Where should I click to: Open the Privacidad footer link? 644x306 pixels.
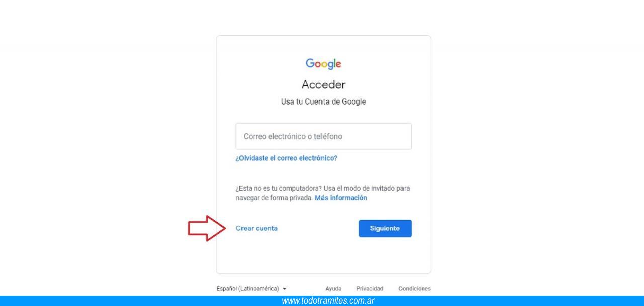[x=370, y=289]
